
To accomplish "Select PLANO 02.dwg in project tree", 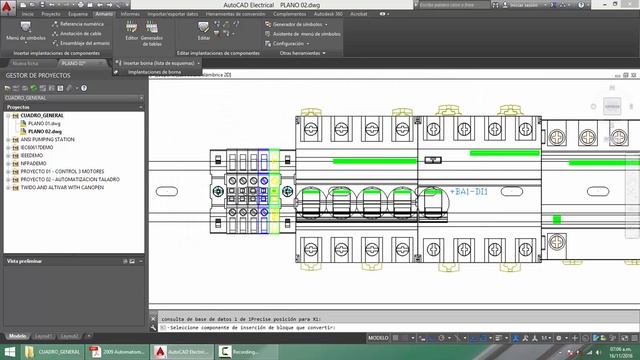I will click(x=45, y=131).
